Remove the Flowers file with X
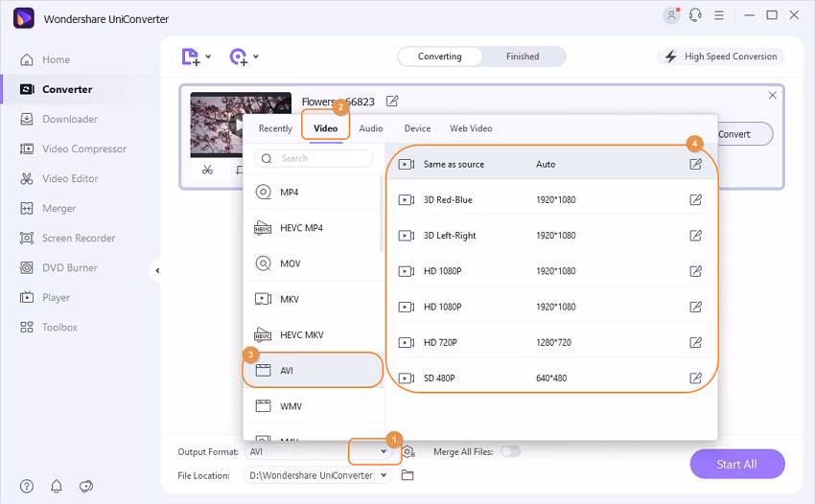 (x=773, y=95)
